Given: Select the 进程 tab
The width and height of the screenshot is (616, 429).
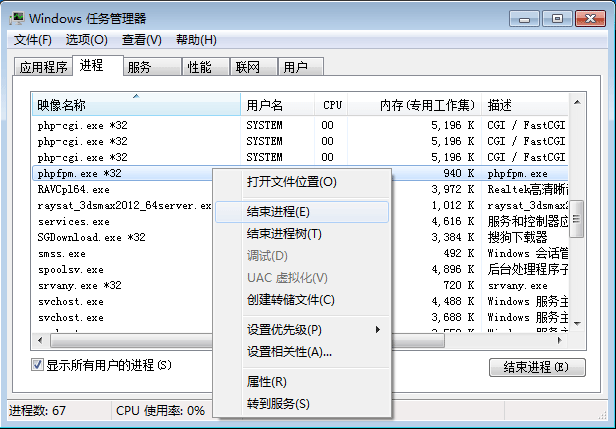Looking at the screenshot, I should (x=98, y=65).
